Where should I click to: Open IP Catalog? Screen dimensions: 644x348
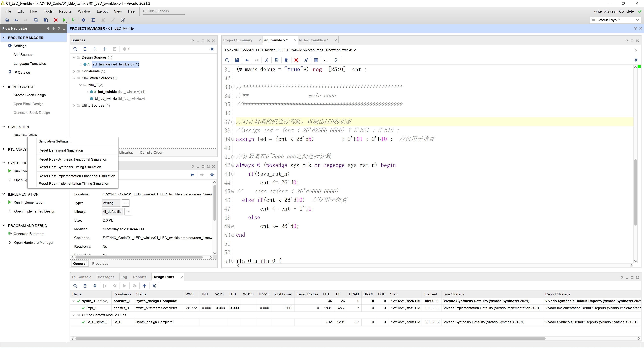(22, 73)
